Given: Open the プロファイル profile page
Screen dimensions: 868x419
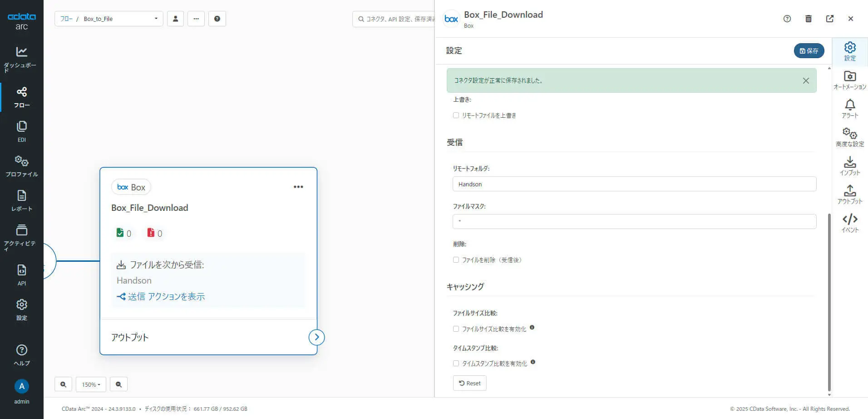Looking at the screenshot, I should 21,166.
